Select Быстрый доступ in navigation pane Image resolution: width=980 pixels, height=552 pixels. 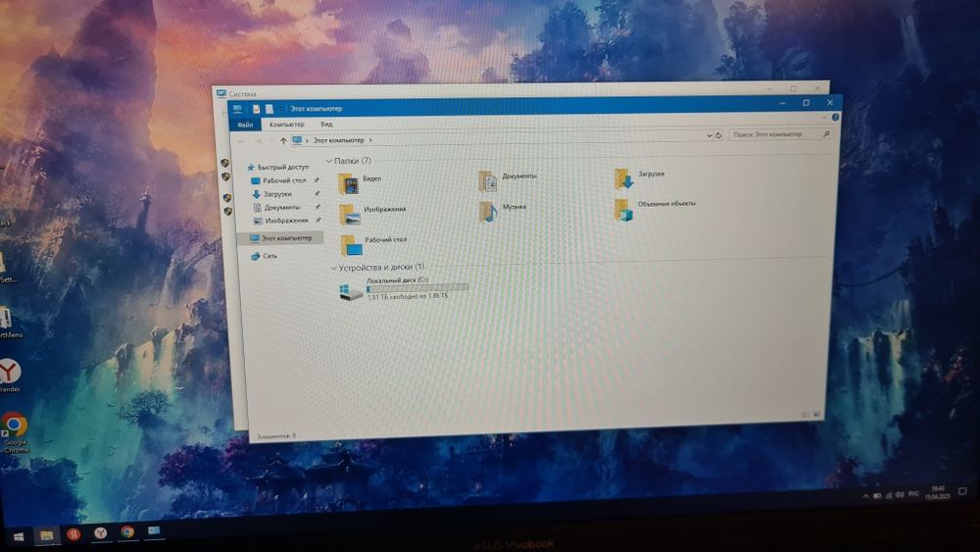point(277,167)
